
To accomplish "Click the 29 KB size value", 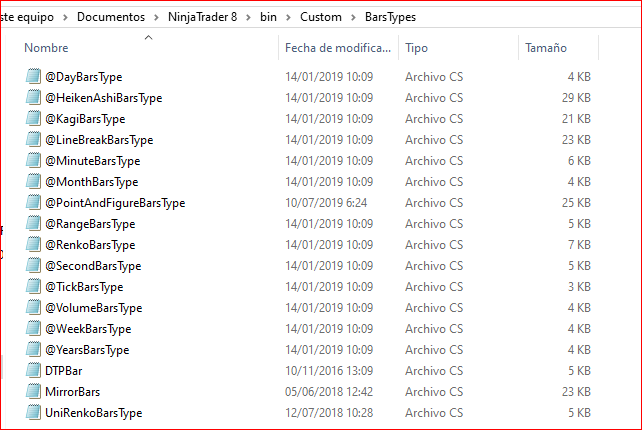I will click(576, 98).
